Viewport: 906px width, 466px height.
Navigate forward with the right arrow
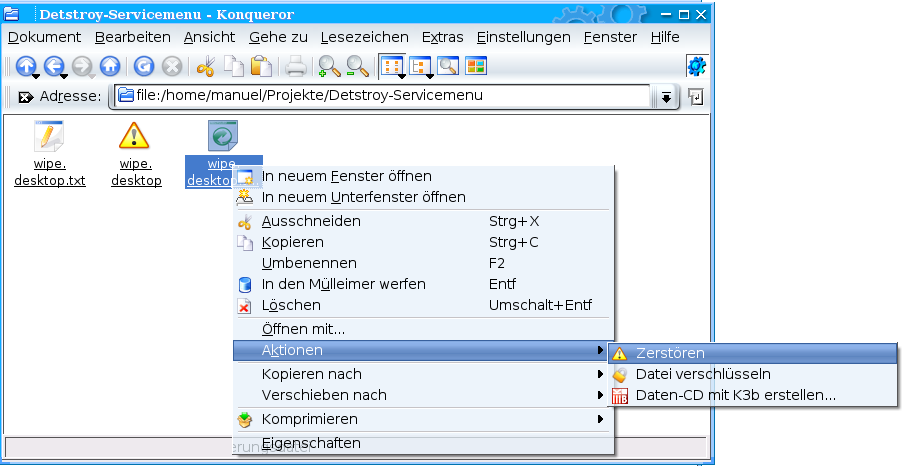(x=82, y=66)
